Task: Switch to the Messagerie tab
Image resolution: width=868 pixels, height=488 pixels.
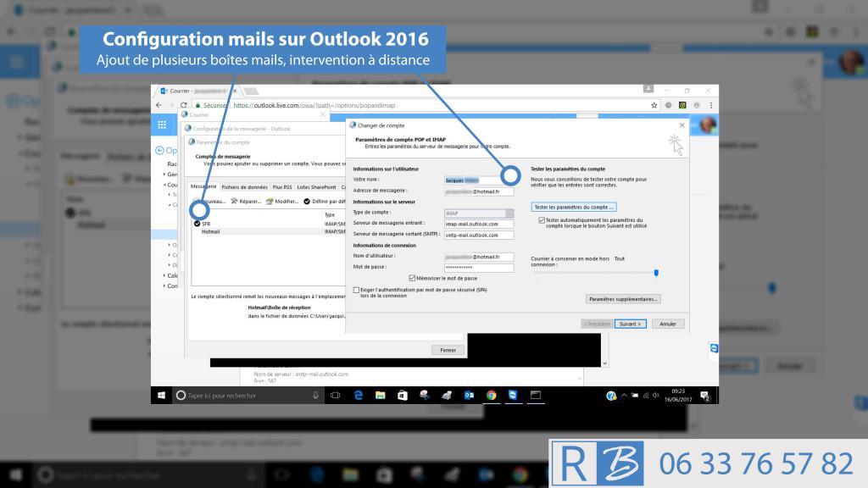Action: [203, 186]
